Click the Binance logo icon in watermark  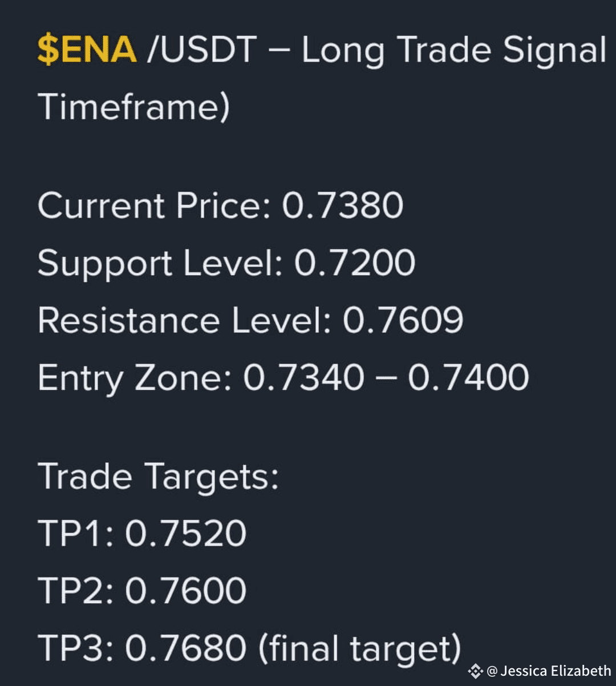[x=475, y=671]
